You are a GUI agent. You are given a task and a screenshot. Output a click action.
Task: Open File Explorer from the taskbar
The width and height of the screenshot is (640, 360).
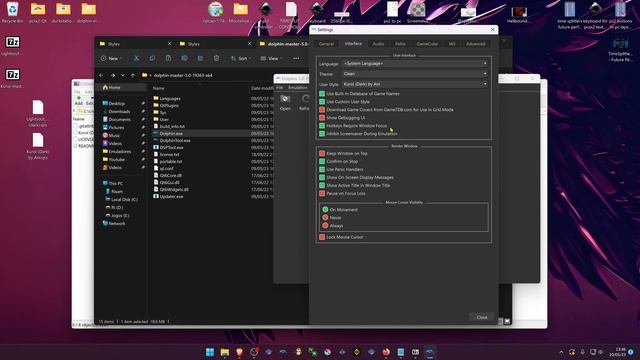coord(224,352)
